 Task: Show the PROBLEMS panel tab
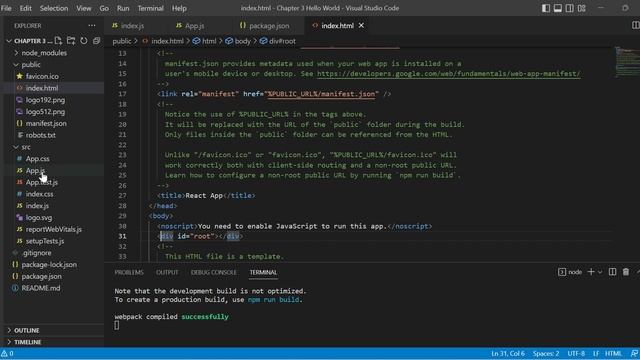coord(129,272)
